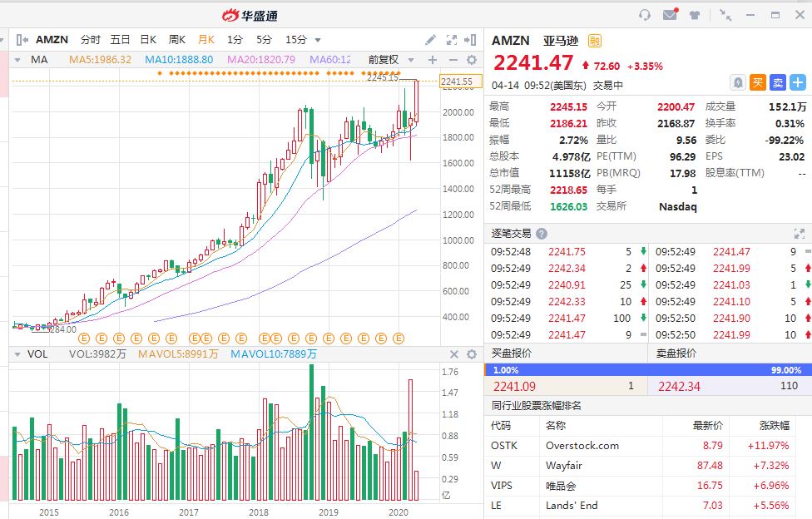
Task: Switch to the 周K chart tab
Action: (x=176, y=39)
